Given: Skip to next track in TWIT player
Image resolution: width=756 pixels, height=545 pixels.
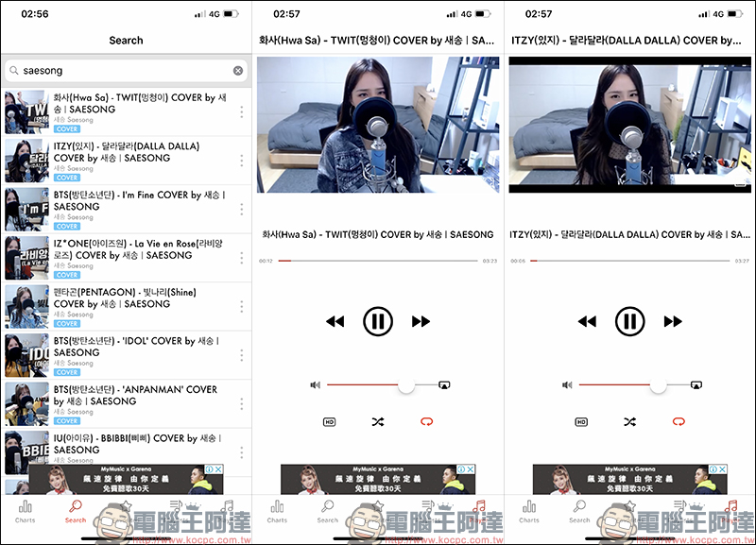Looking at the screenshot, I should pos(421,321).
